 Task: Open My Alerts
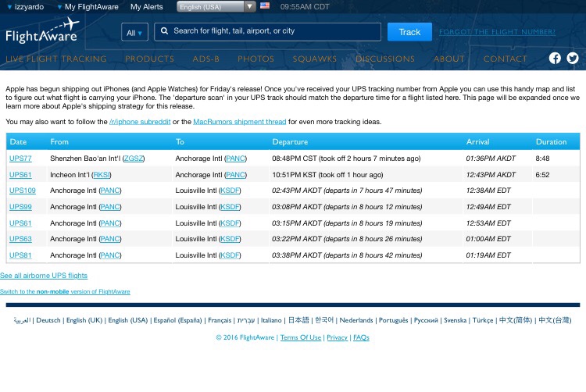click(x=147, y=7)
